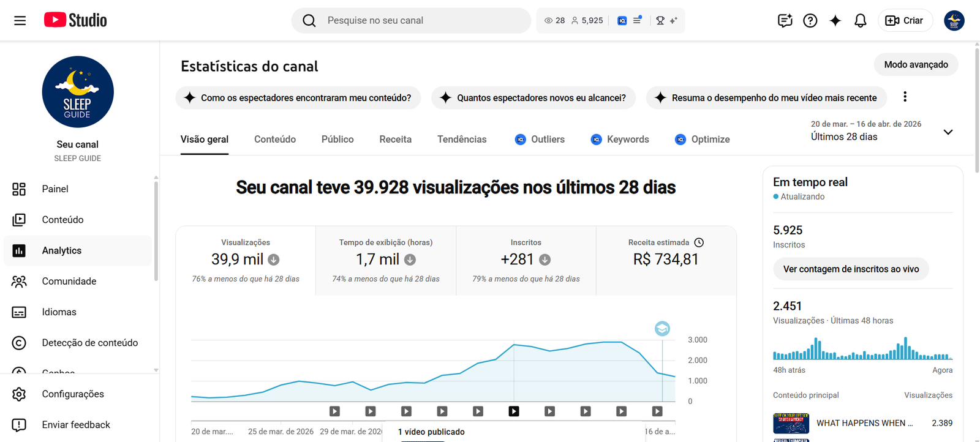Click the subscriber count 5,925 in top bar
This screenshot has height=442, width=980.
pyautogui.click(x=587, y=21)
